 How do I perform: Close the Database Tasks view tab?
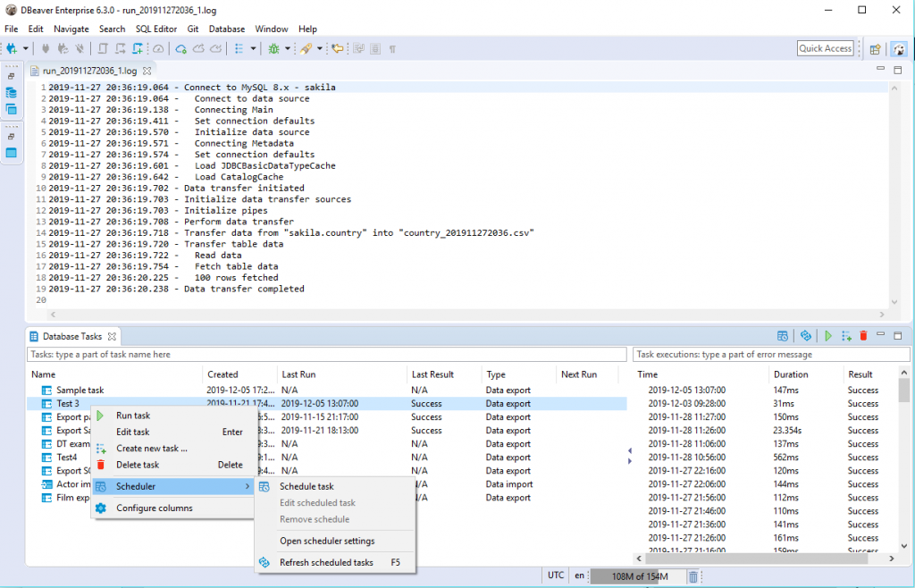click(112, 336)
